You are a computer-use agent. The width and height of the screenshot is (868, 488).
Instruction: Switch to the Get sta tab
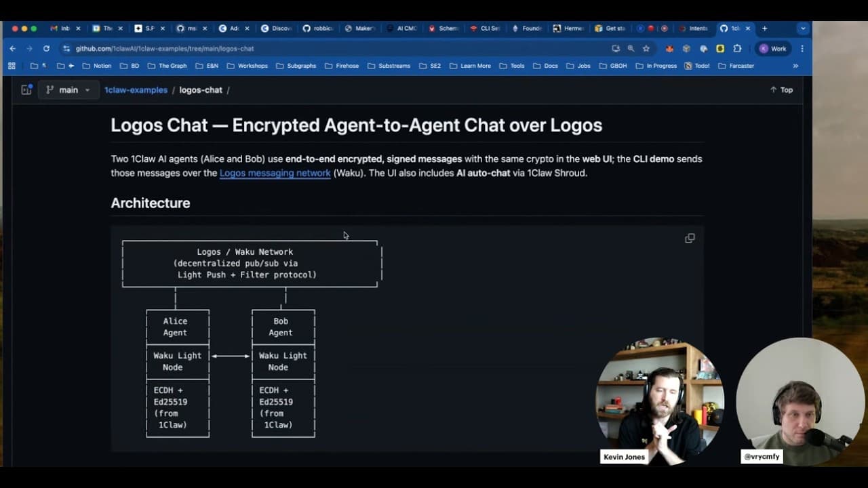[610, 28]
